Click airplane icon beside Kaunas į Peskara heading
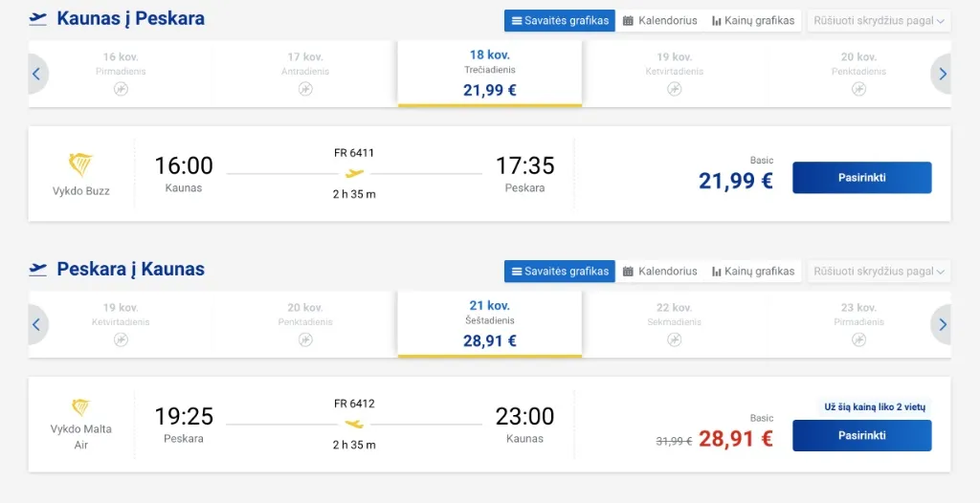This screenshot has width=980, height=503. click(x=38, y=19)
